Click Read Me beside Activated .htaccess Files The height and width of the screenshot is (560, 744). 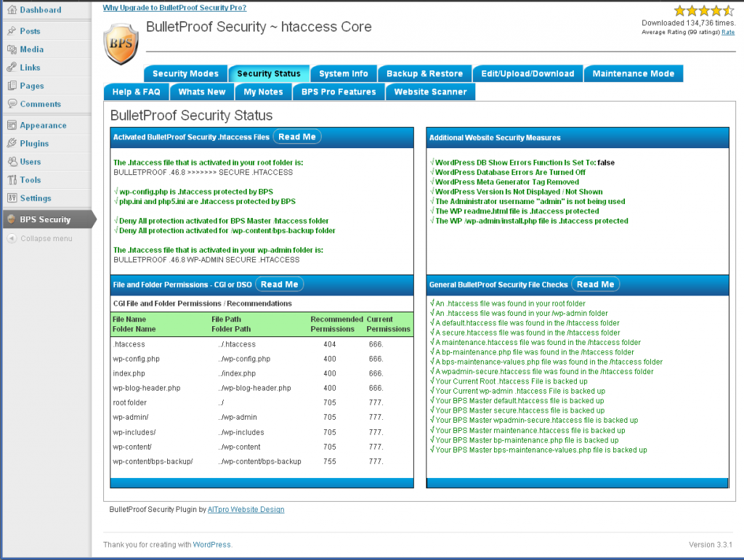[x=297, y=137]
